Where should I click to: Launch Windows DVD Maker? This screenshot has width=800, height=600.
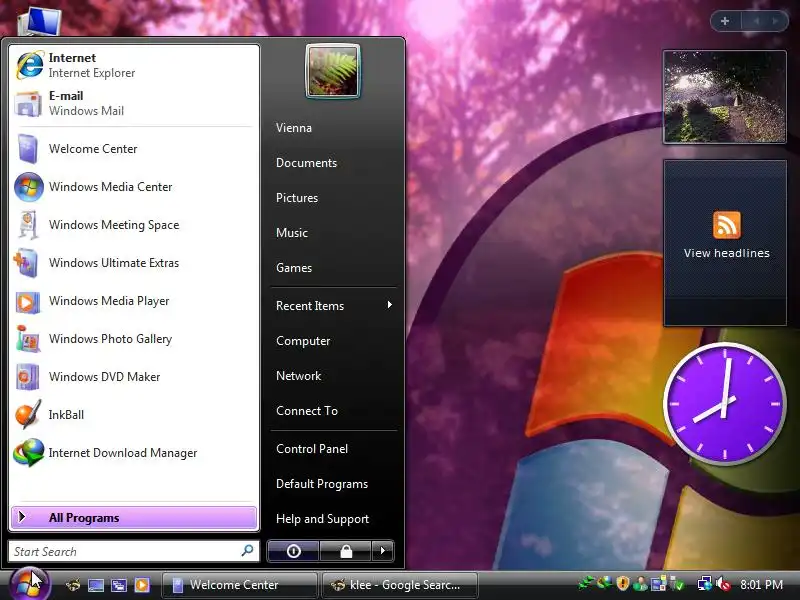click(134, 377)
